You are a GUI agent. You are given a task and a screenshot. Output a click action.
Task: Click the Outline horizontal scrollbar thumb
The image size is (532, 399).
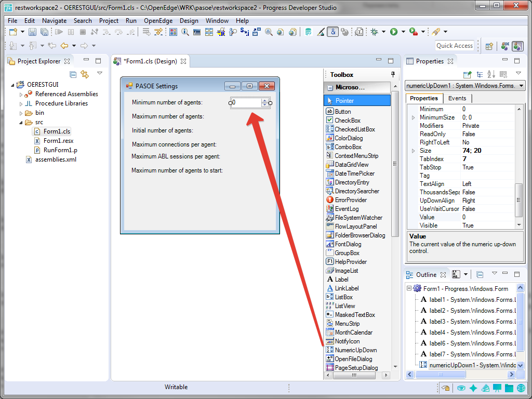pyautogui.click(x=441, y=375)
